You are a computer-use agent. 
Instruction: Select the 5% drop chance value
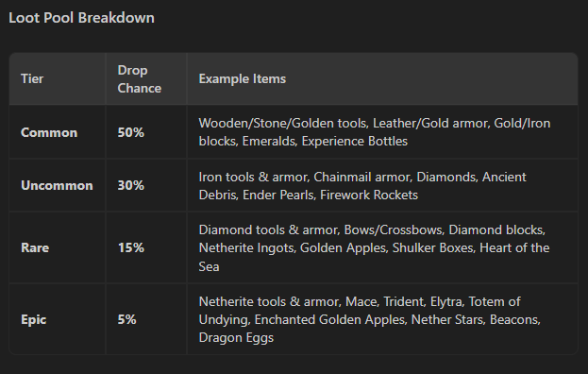coord(126,319)
